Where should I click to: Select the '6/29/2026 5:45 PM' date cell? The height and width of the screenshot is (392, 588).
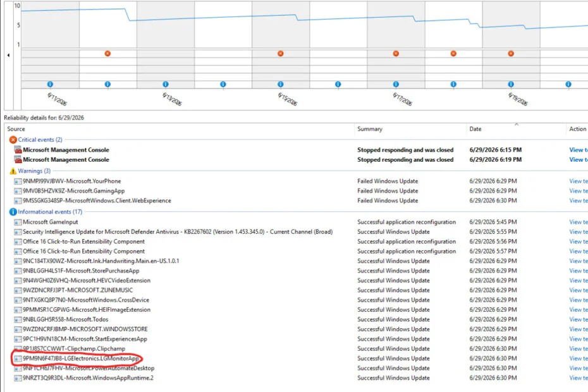tap(493, 222)
